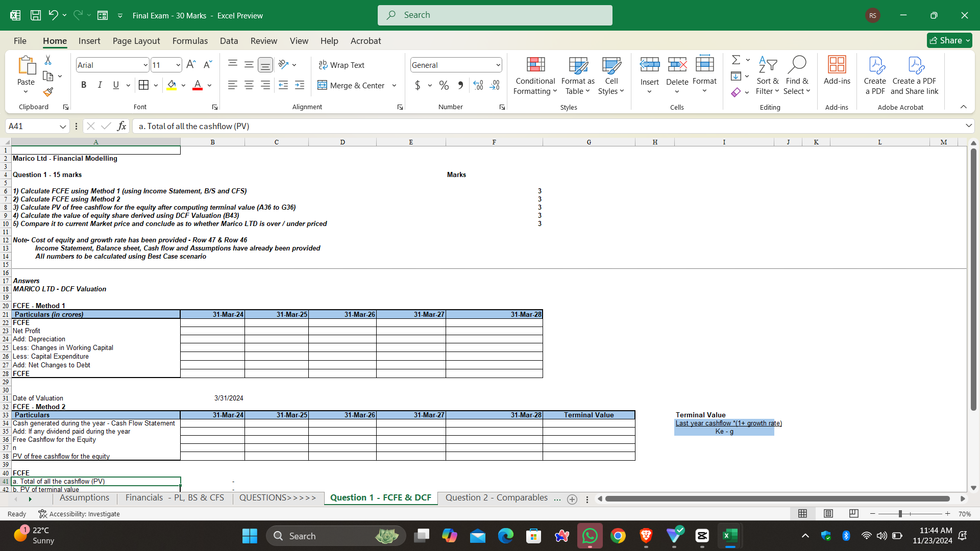Click the vertical scrollbar thumb

point(973,280)
